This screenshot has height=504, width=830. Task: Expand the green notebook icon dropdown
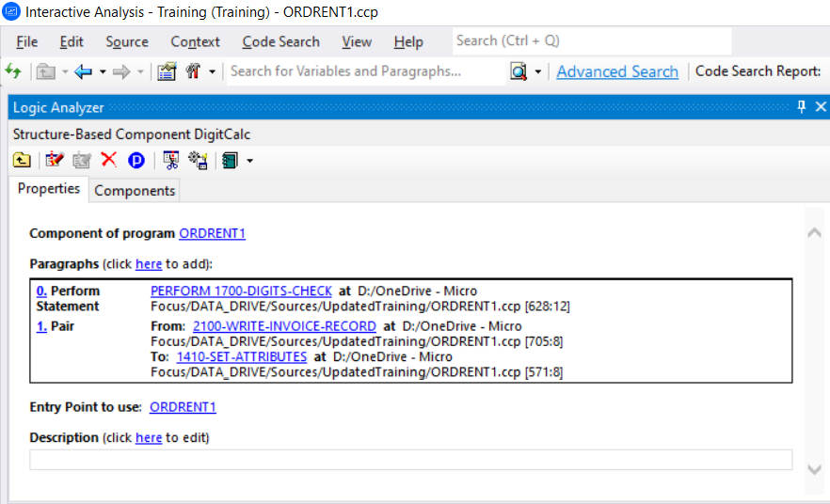click(249, 161)
